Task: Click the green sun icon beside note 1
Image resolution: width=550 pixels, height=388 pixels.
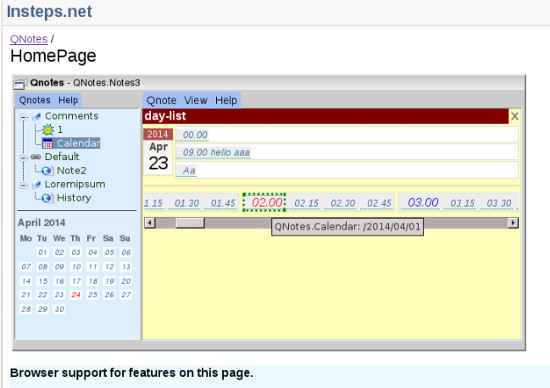Action: click(48, 130)
